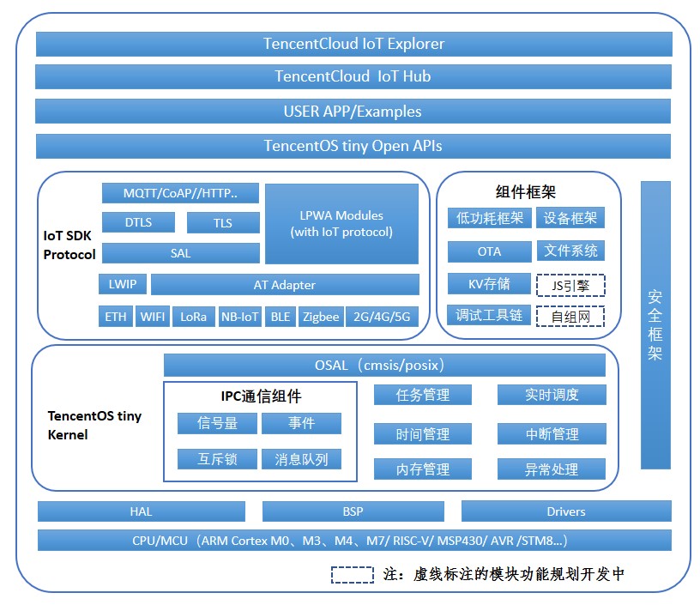The image size is (700, 605).
Task: Select the OTA block
Action: [x=489, y=251]
